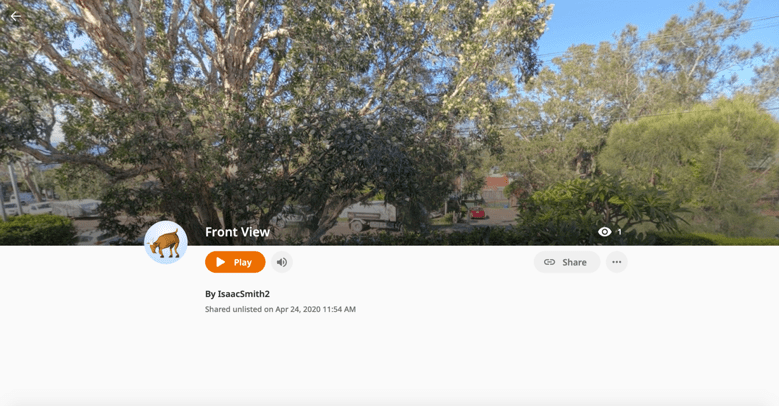Click the eye views icon

(605, 232)
